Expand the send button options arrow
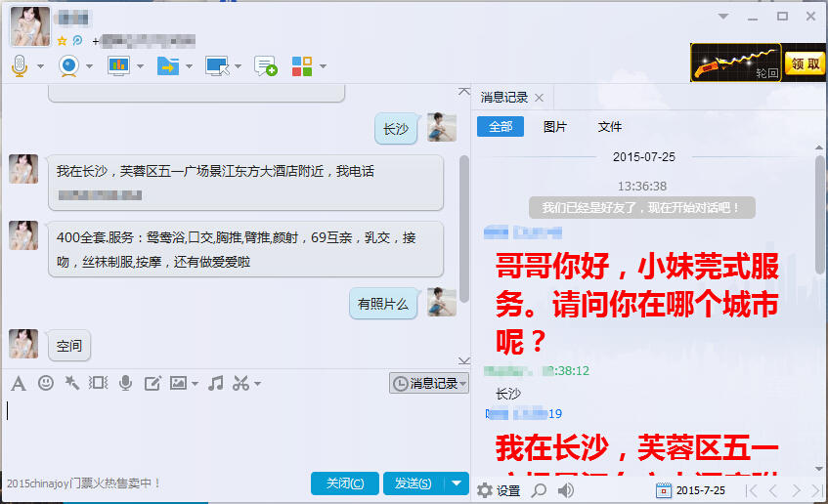828x504 pixels. tap(457, 483)
